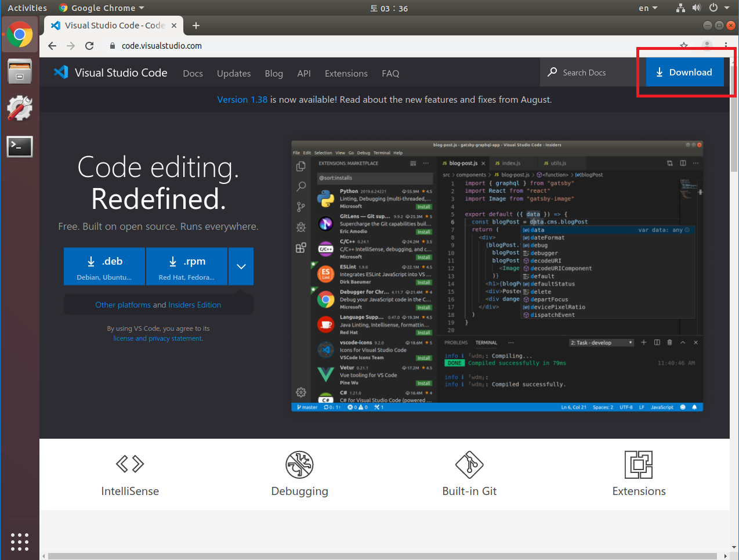Open the Google Chrome app menu in top bar
This screenshot has width=739, height=560.
(102, 8)
